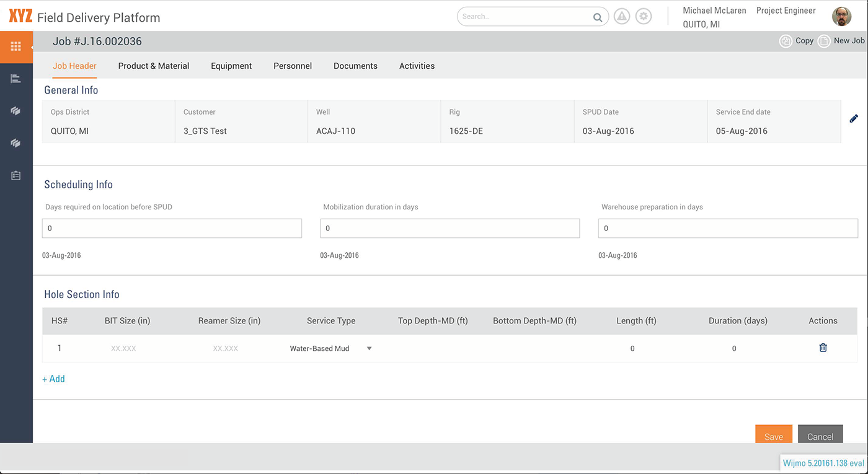Image resolution: width=868 pixels, height=474 pixels.
Task: Open the clipboard checklist sidebar icon
Action: coord(16,176)
